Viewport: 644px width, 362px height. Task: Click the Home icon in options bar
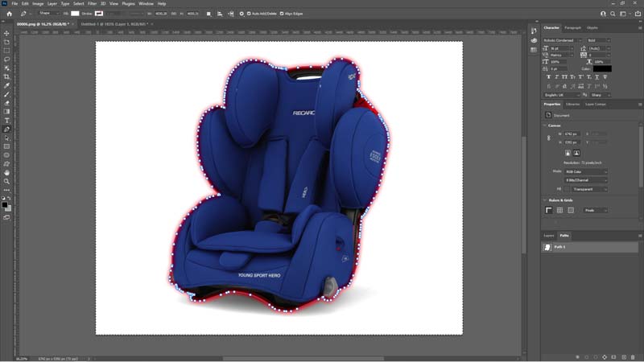click(x=9, y=14)
